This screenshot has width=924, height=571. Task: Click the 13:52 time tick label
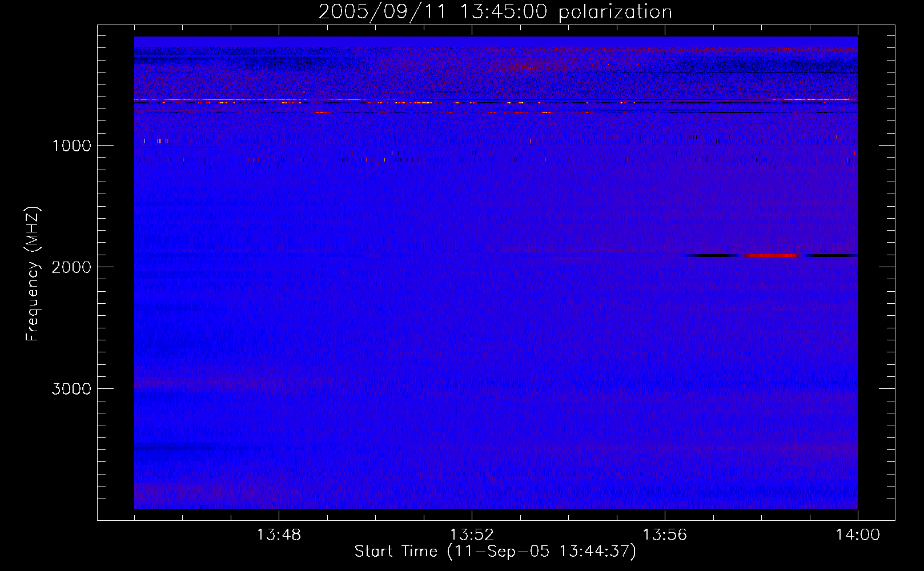point(472,535)
